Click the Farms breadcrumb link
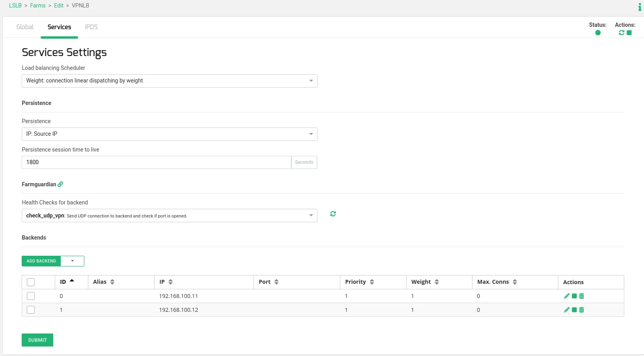 38,6
